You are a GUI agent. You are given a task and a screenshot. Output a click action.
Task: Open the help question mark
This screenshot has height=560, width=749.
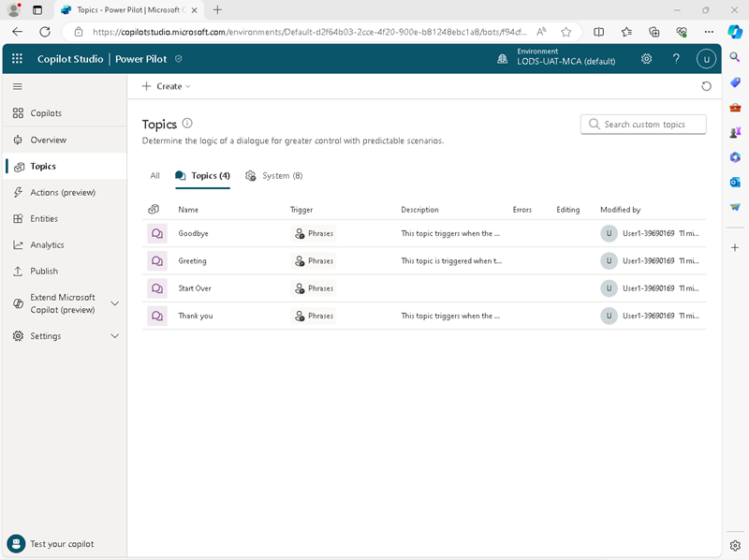click(676, 59)
